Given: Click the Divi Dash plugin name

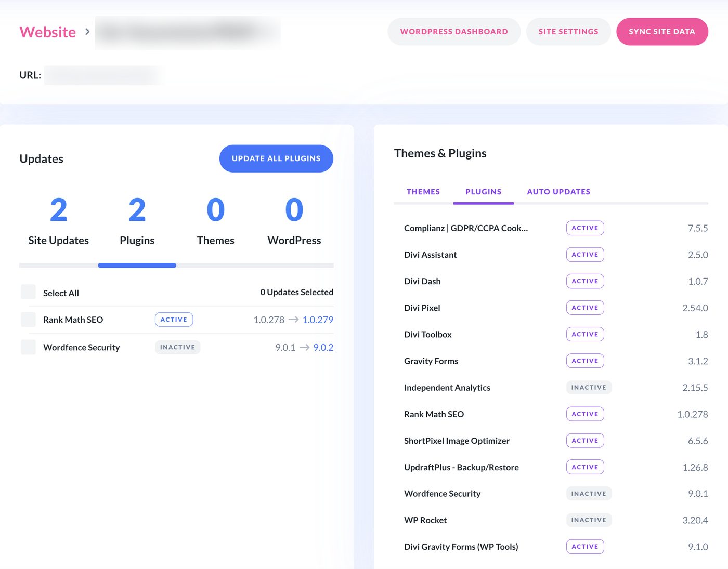Looking at the screenshot, I should point(422,281).
